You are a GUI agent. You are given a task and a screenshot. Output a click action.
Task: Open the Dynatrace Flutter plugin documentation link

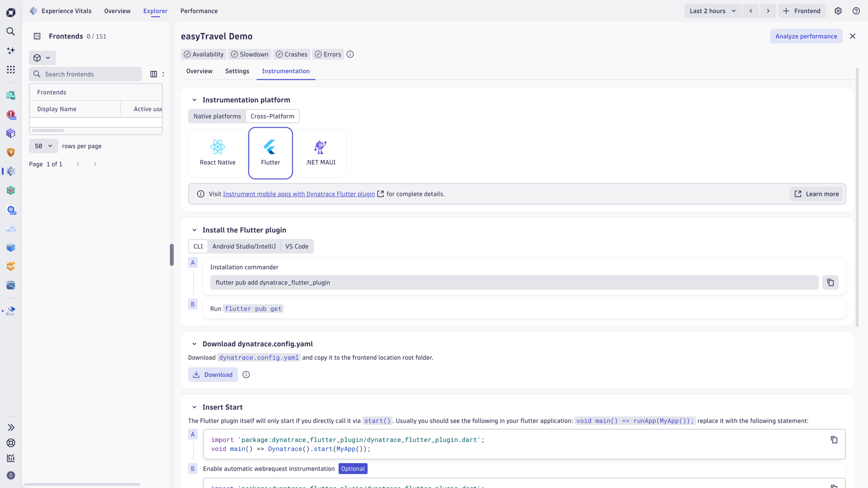299,194
